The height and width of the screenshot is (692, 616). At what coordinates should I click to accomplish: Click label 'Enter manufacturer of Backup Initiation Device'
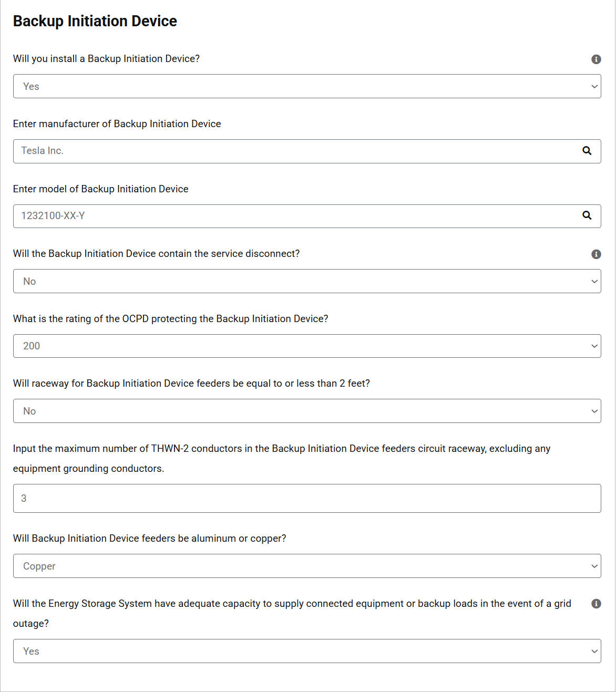click(117, 124)
